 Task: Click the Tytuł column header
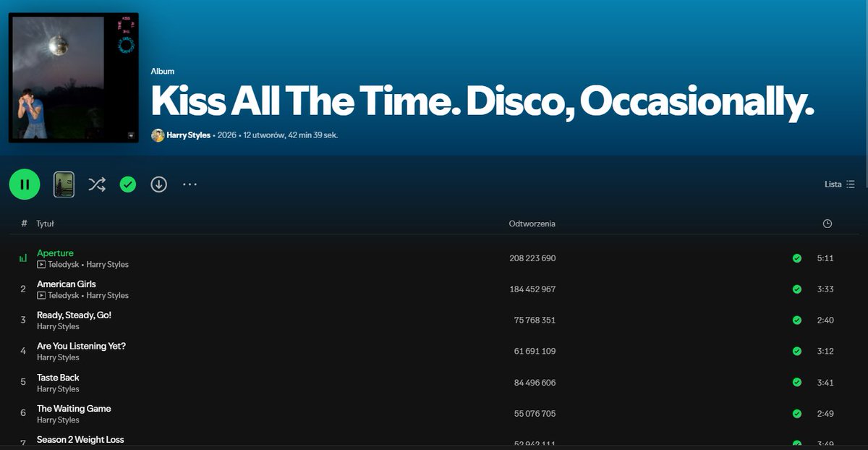pos(45,224)
